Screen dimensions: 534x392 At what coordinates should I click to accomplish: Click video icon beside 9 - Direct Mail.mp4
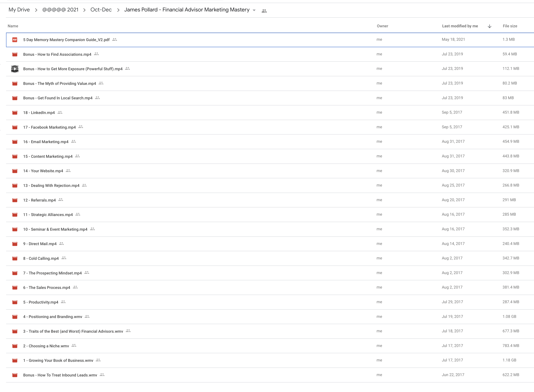(x=15, y=244)
